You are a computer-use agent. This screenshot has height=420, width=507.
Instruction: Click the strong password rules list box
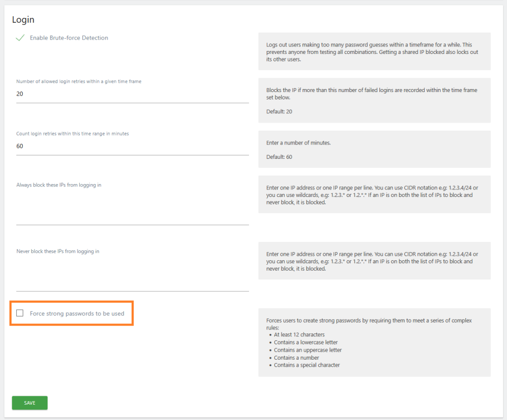point(374,342)
